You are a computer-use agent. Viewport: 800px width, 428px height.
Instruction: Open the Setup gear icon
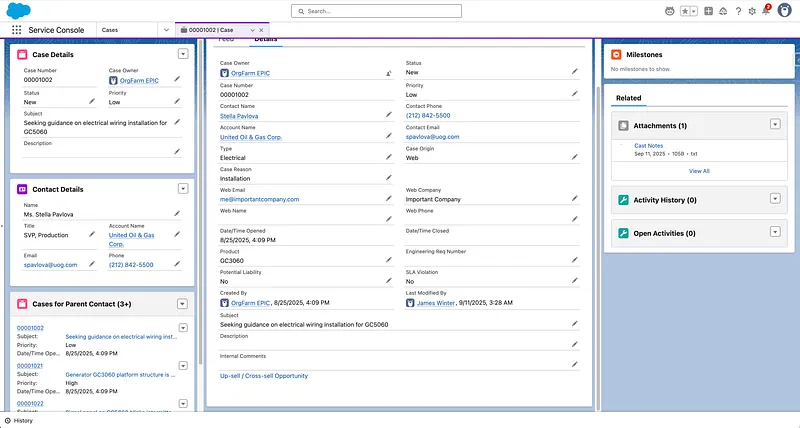tap(752, 11)
